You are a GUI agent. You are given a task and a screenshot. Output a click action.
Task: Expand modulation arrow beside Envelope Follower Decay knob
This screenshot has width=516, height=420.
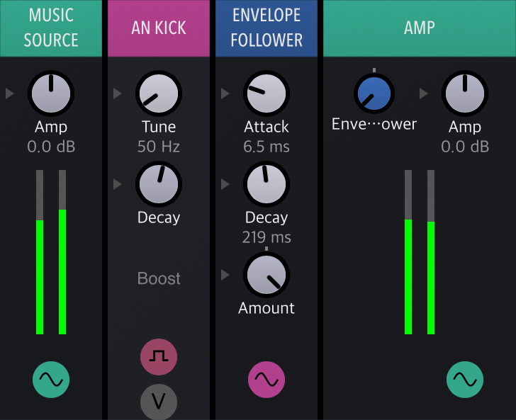[225, 184]
